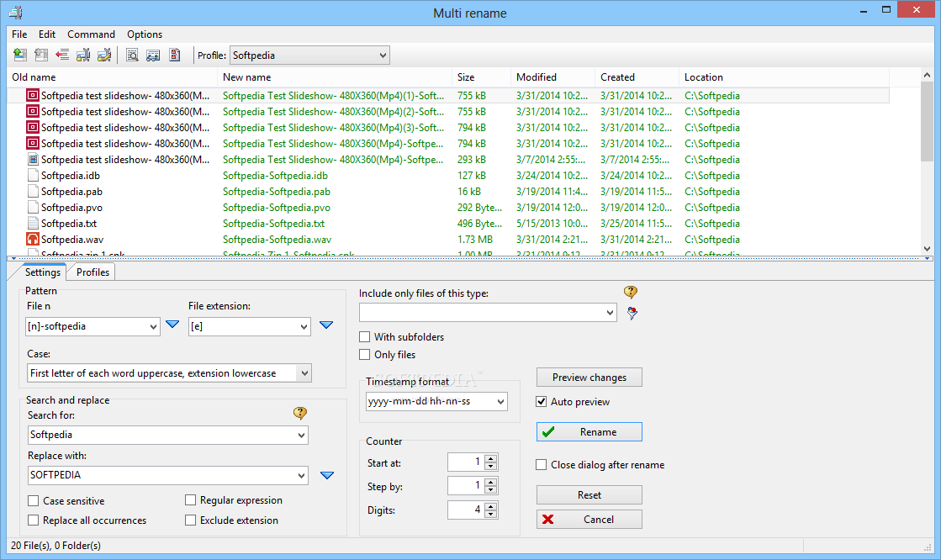Open the File extension [e] dropdown
941x560 pixels.
[x=304, y=326]
